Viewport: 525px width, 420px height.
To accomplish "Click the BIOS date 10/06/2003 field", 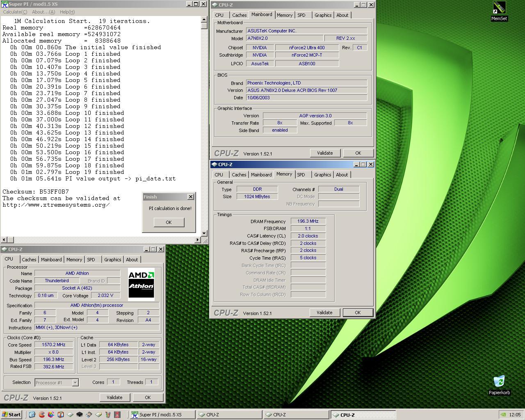I will point(306,98).
